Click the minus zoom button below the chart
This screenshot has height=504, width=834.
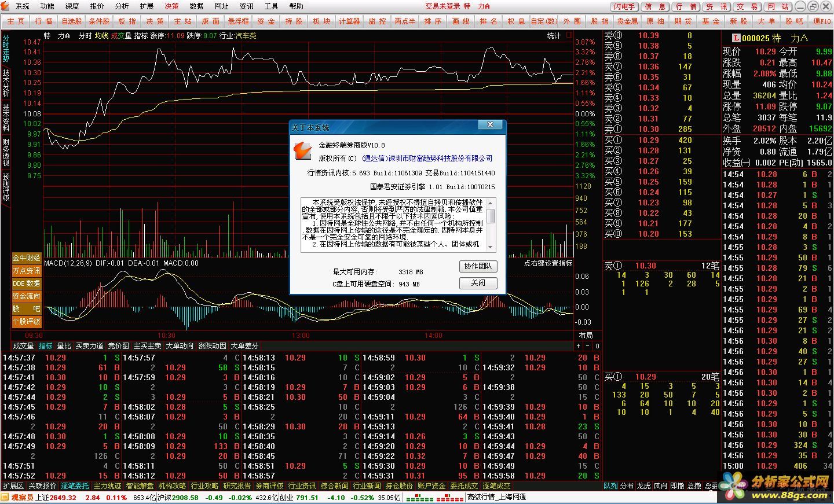[588, 345]
